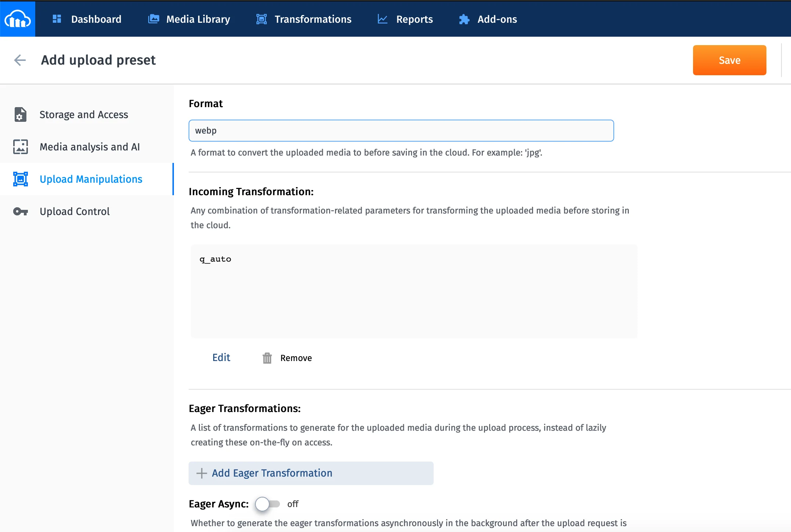Click the Format input field with webp

tap(401, 131)
